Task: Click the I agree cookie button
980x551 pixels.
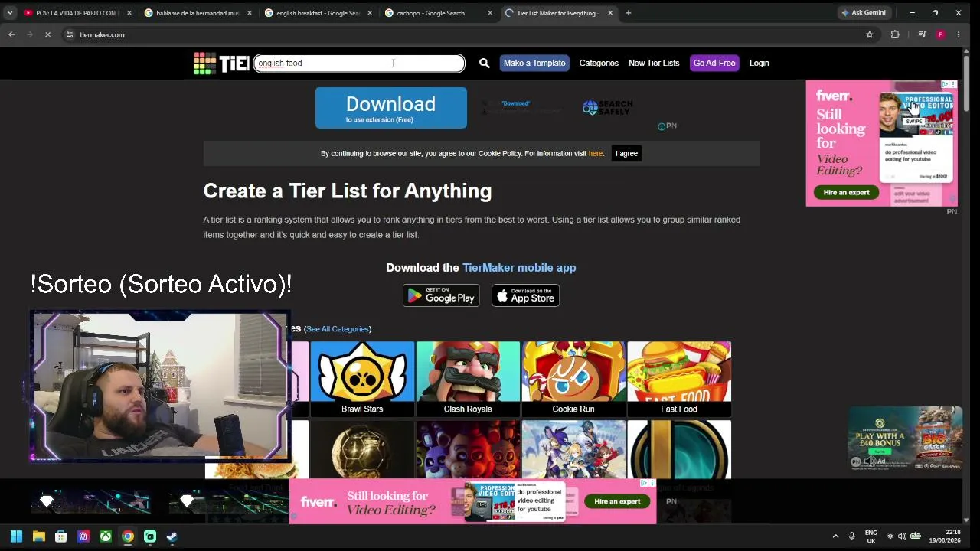Action: click(626, 154)
